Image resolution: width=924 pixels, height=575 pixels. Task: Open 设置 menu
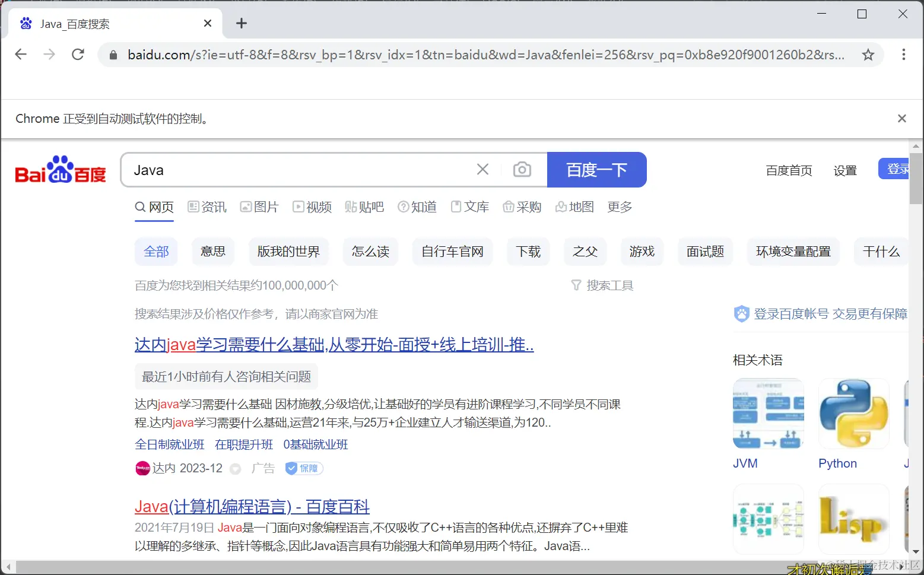tap(845, 171)
